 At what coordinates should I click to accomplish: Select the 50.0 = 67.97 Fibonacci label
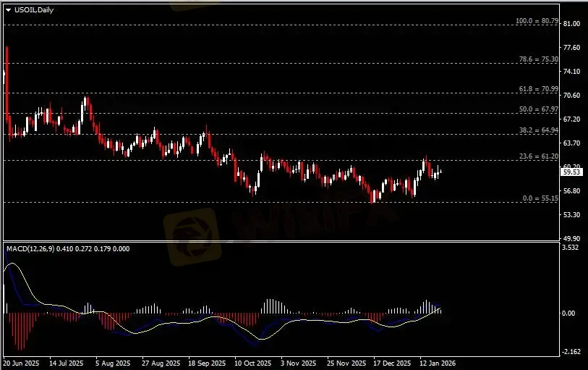tap(539, 109)
